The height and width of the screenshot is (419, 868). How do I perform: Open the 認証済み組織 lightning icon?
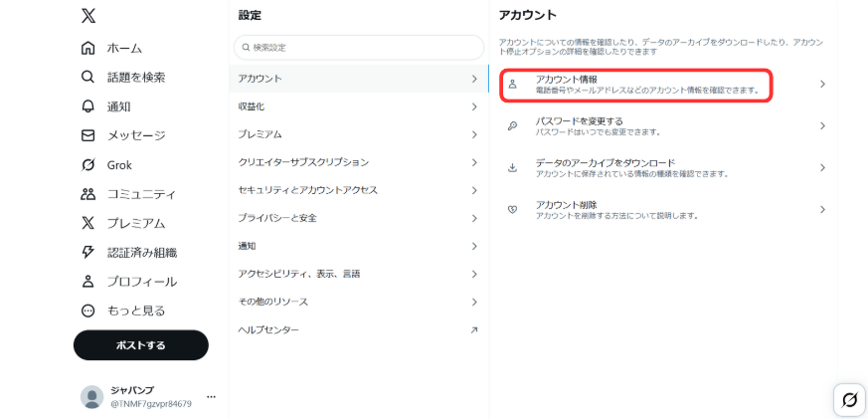pyautogui.click(x=88, y=252)
